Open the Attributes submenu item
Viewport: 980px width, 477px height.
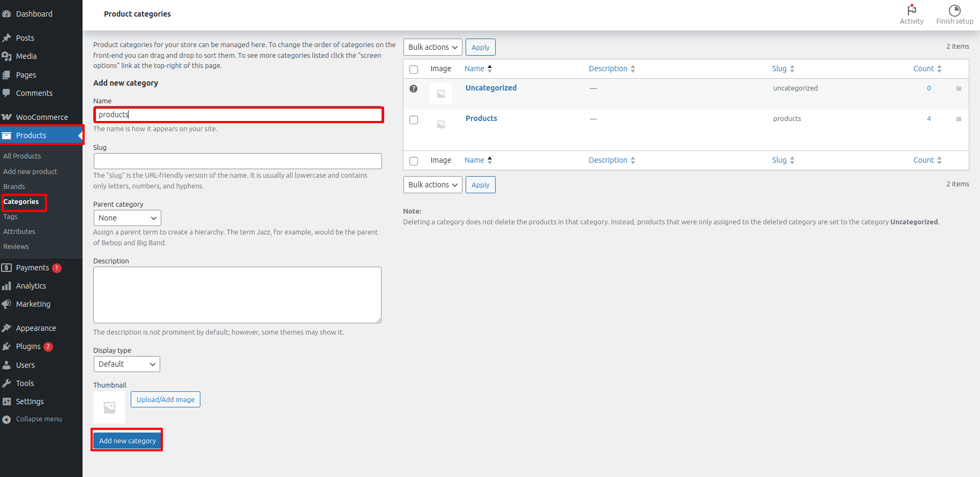pos(19,232)
